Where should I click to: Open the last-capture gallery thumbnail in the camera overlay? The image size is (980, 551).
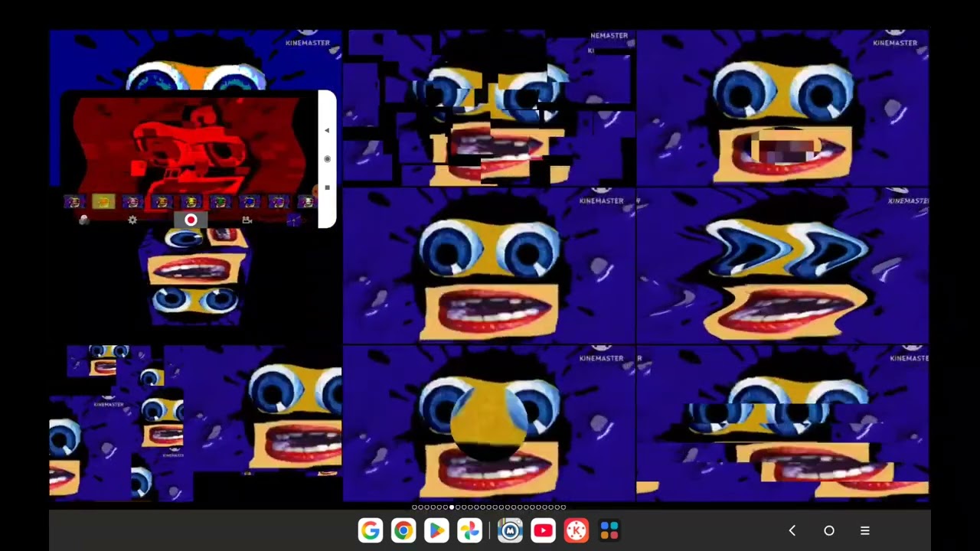pos(294,220)
